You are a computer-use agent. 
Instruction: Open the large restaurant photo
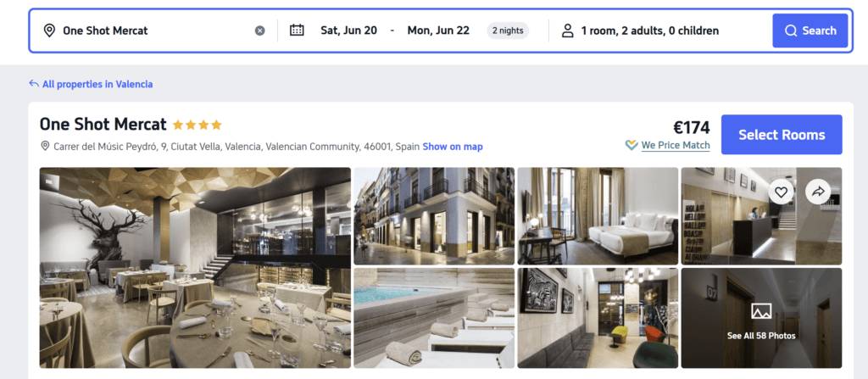click(x=195, y=267)
